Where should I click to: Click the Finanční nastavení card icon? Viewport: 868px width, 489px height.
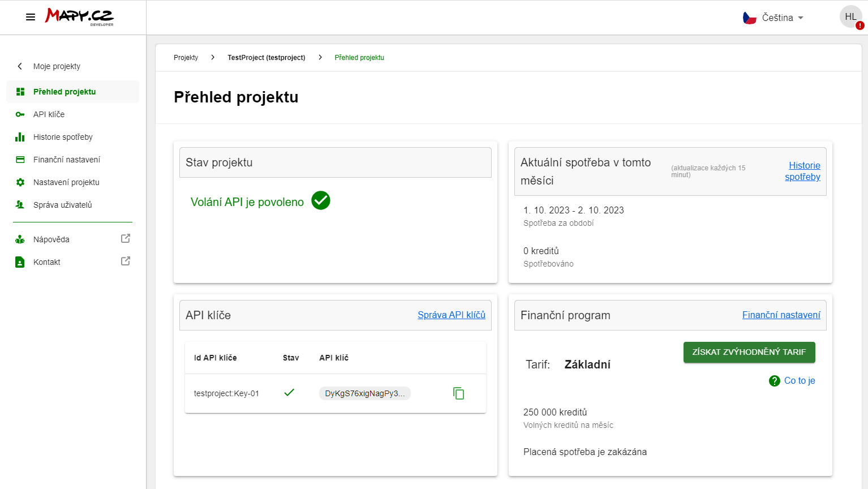pos(19,159)
